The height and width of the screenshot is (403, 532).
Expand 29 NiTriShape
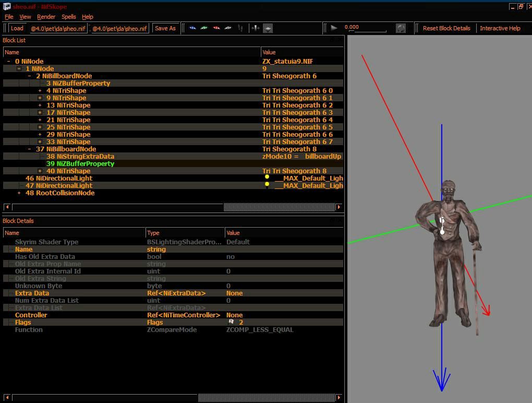point(40,135)
